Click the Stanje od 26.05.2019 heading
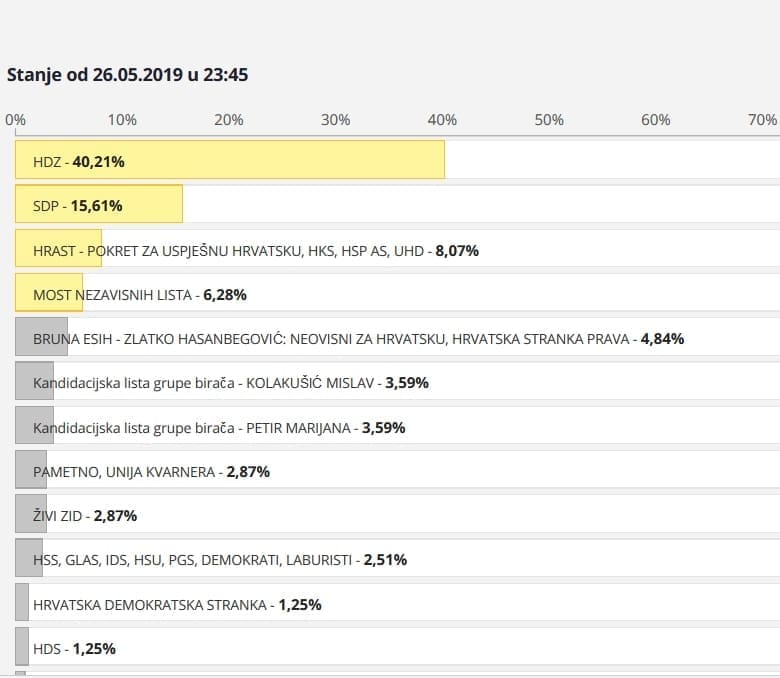Image resolution: width=780 pixels, height=678 pixels. pyautogui.click(x=127, y=75)
